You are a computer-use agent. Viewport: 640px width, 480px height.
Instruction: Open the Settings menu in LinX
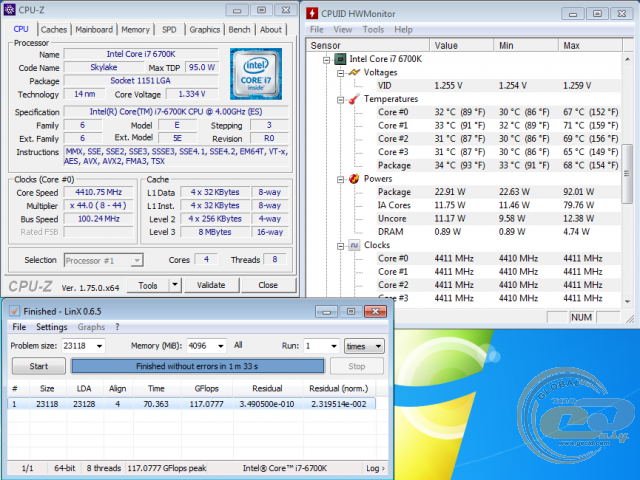coord(51,327)
